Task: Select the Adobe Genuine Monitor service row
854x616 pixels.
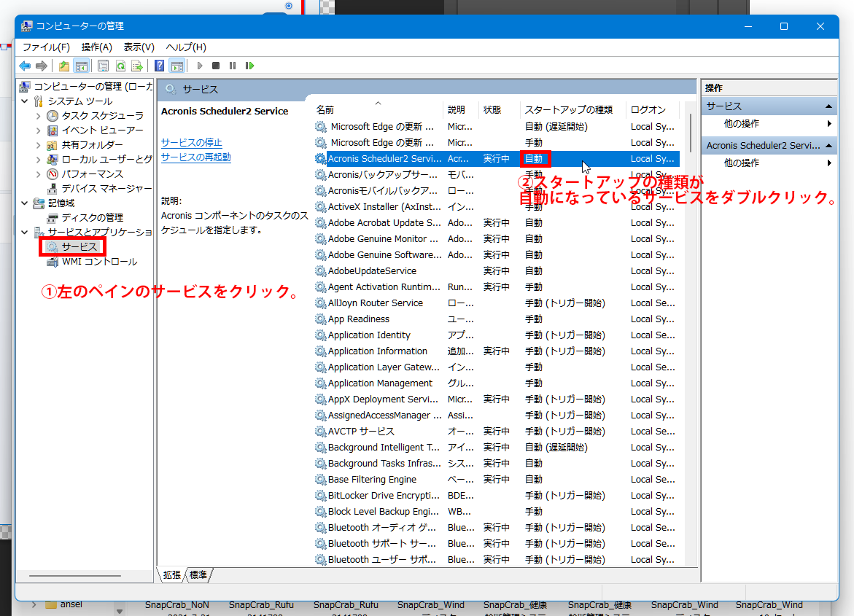Action: click(x=496, y=238)
